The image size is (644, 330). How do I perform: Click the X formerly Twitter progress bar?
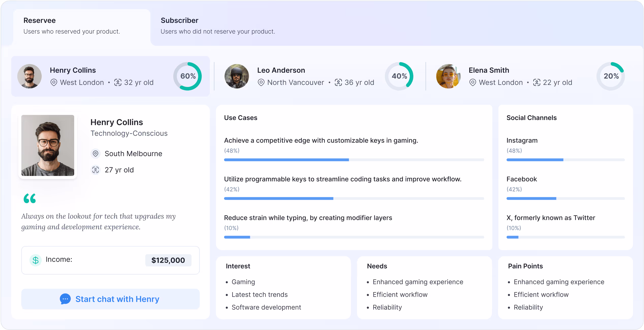tap(566, 237)
